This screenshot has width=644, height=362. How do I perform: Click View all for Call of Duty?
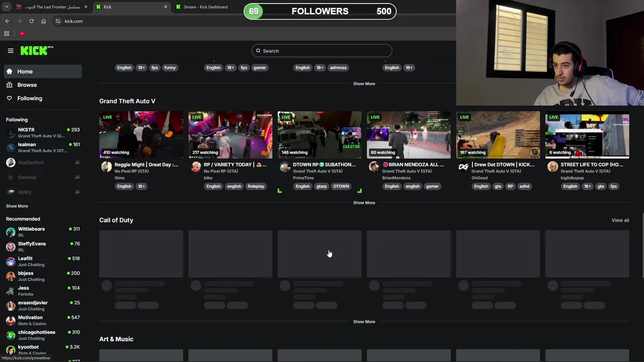620,220
